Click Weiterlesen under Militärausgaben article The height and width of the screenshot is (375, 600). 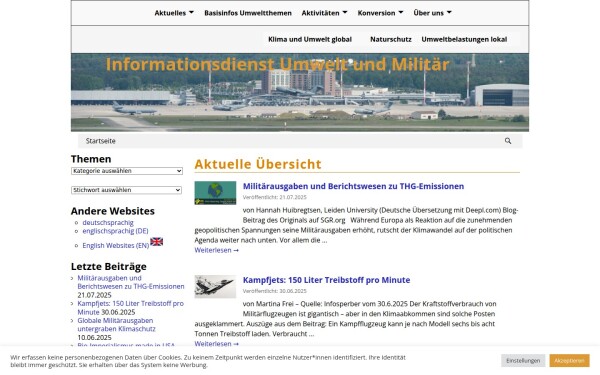[217, 250]
